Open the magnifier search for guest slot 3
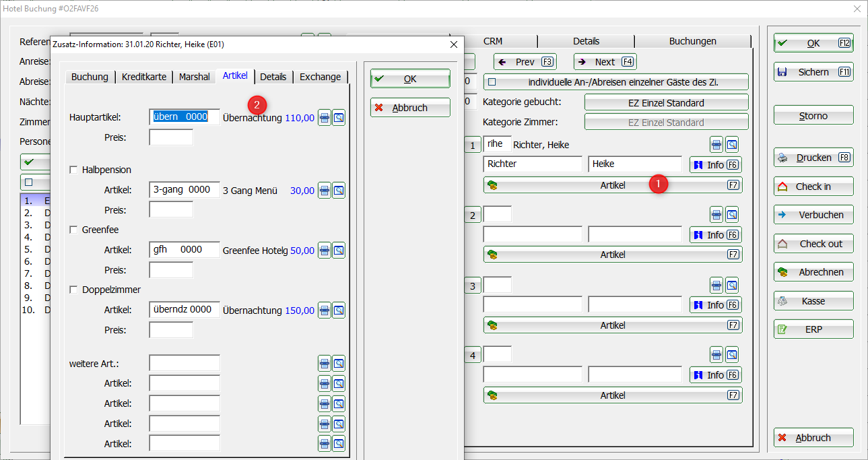 (x=732, y=285)
